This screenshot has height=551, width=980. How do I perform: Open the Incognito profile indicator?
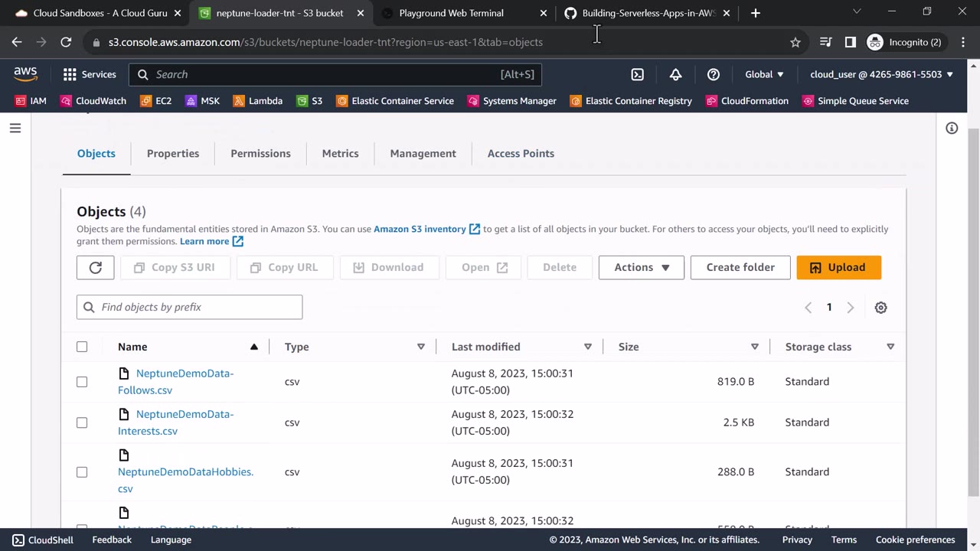(x=904, y=42)
